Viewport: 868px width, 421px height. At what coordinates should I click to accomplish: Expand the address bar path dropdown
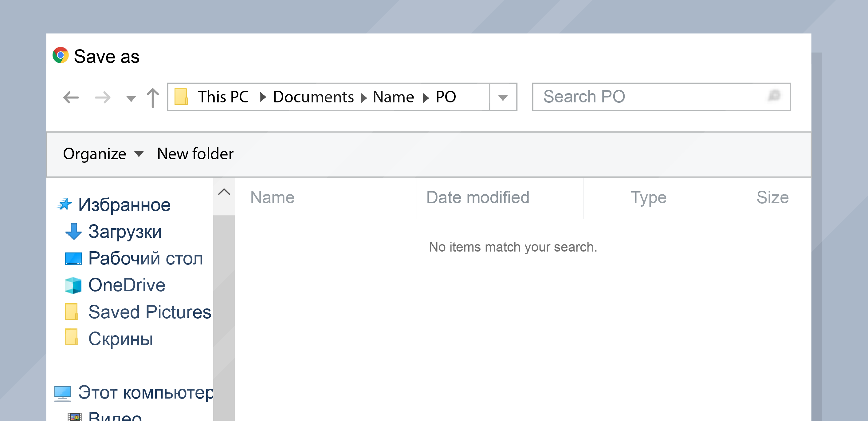pos(503,97)
